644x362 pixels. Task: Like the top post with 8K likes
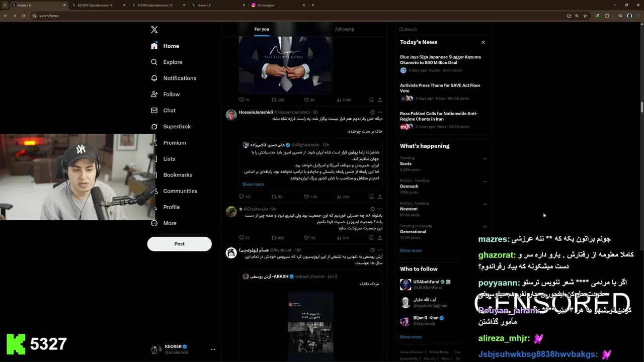click(x=309, y=100)
